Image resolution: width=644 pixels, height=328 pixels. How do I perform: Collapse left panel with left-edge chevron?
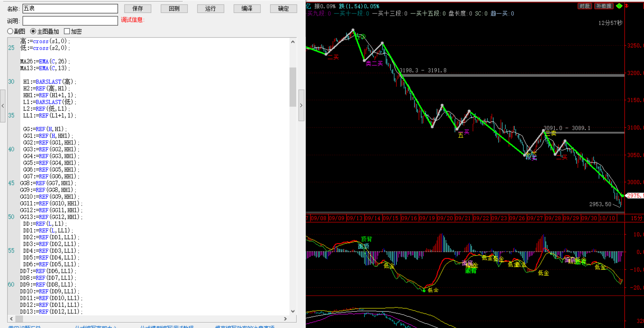(x=3, y=106)
